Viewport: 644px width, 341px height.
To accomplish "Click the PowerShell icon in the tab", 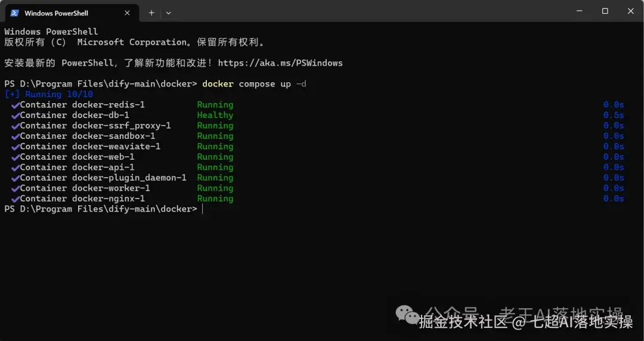I will tap(14, 13).
